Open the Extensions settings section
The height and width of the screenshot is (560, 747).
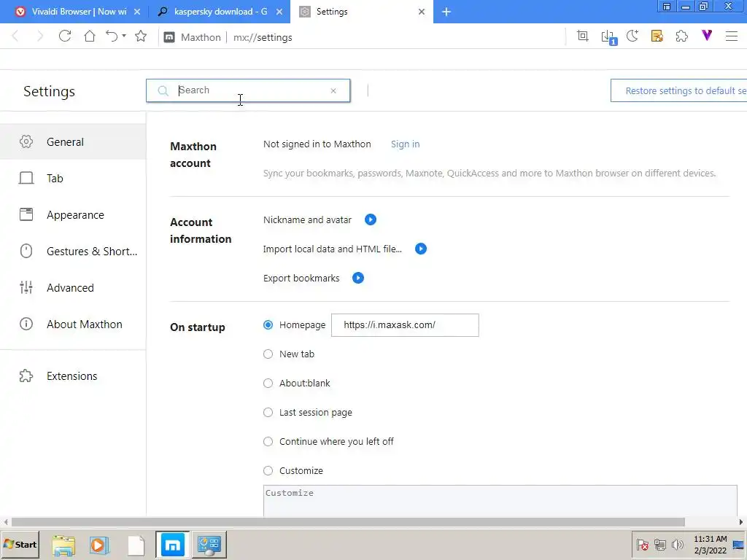(73, 376)
